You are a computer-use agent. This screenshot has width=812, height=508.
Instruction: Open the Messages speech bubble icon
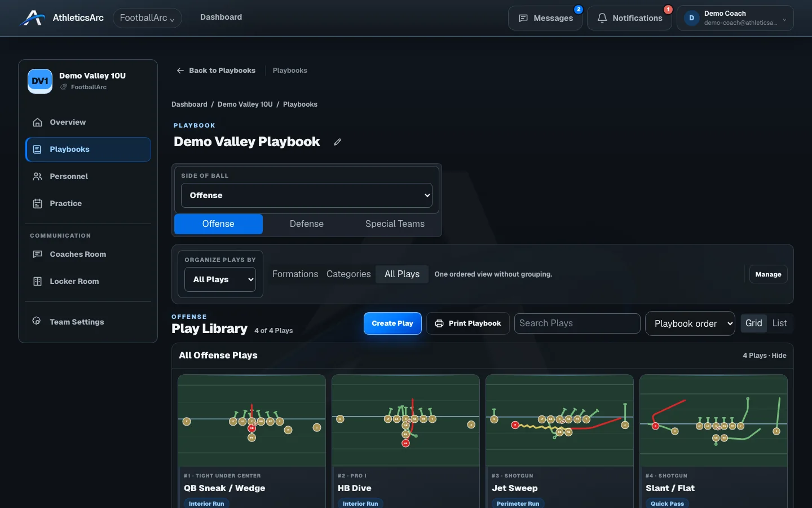click(523, 18)
